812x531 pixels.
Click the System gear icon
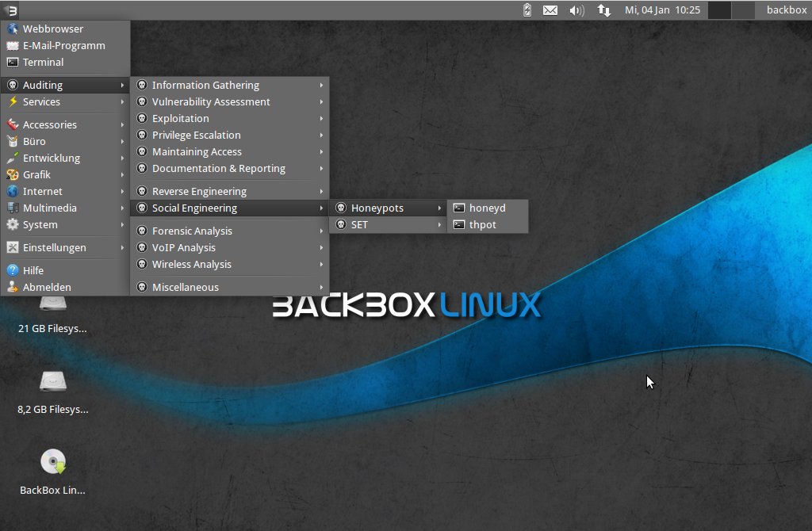[x=13, y=224]
